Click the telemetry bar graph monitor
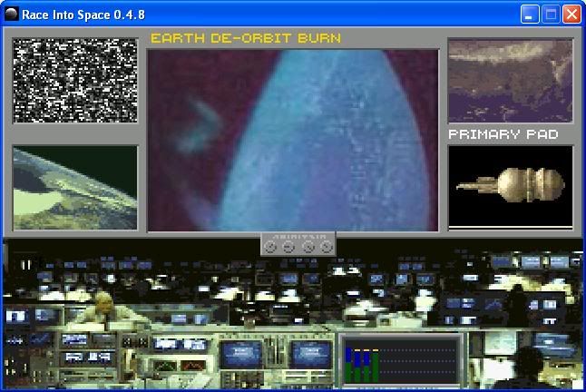This screenshot has width=586, height=392. [x=401, y=360]
